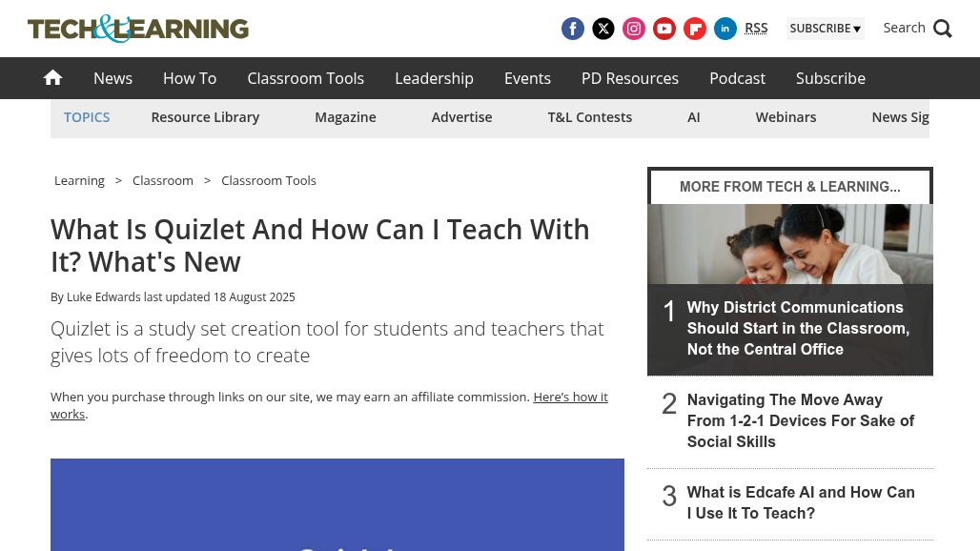
Task: Open the PD Resources menu
Action: [630, 78]
